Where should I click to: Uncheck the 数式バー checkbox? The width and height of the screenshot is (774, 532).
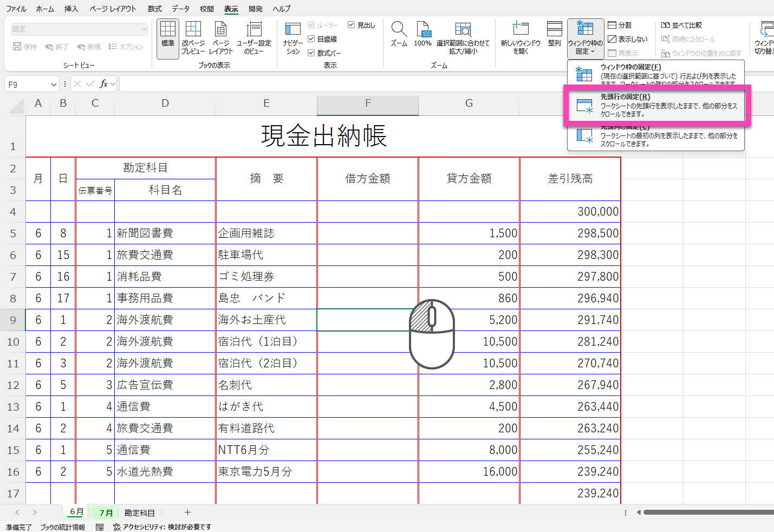pyautogui.click(x=311, y=53)
